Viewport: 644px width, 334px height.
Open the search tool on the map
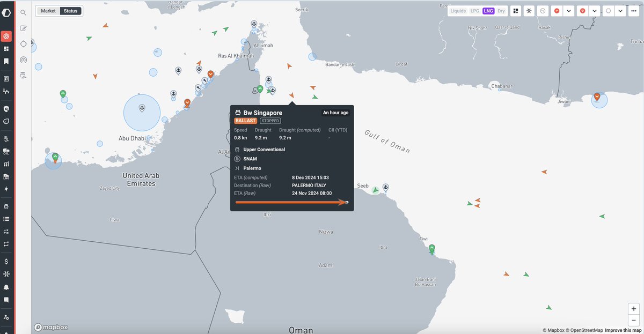click(x=23, y=12)
